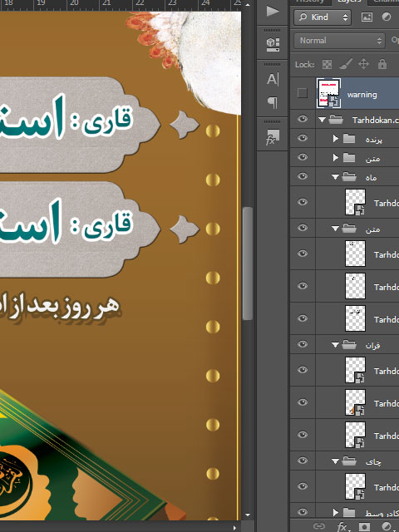
Task: Open the Actions panel play icon
Action: (273, 11)
